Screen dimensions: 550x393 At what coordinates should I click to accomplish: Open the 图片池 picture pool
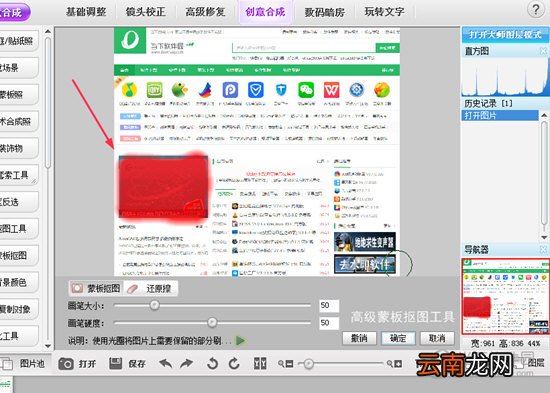click(x=24, y=364)
